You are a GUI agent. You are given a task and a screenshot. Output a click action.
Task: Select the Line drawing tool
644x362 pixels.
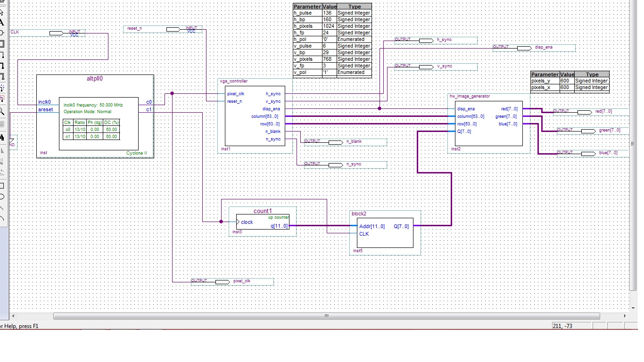point(2,207)
